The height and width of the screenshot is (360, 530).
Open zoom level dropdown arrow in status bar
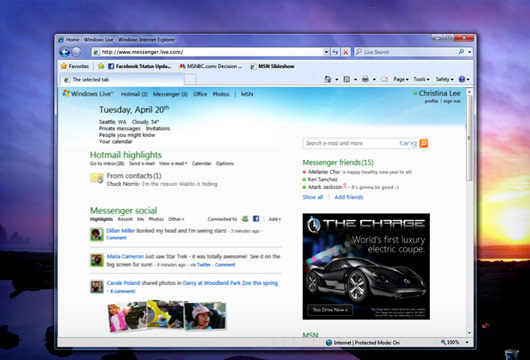pyautogui.click(x=467, y=342)
